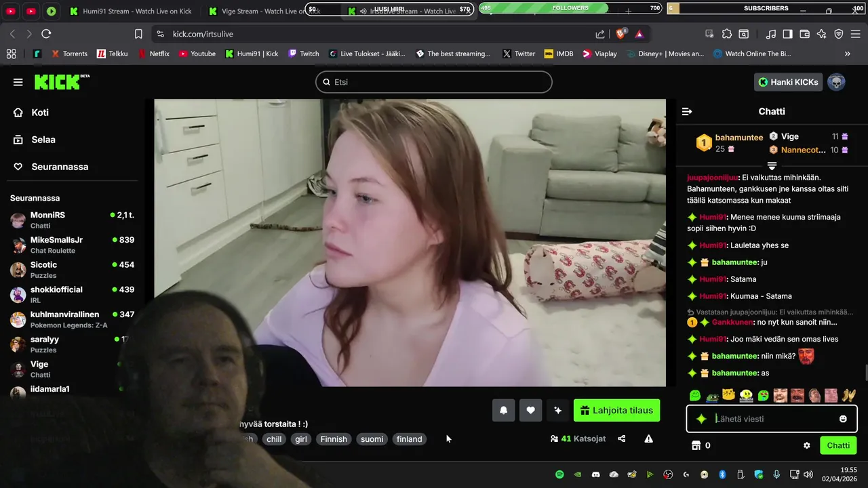This screenshot has width=868, height=488.
Task: Bookmark this page icon in address bar
Action: (138, 34)
